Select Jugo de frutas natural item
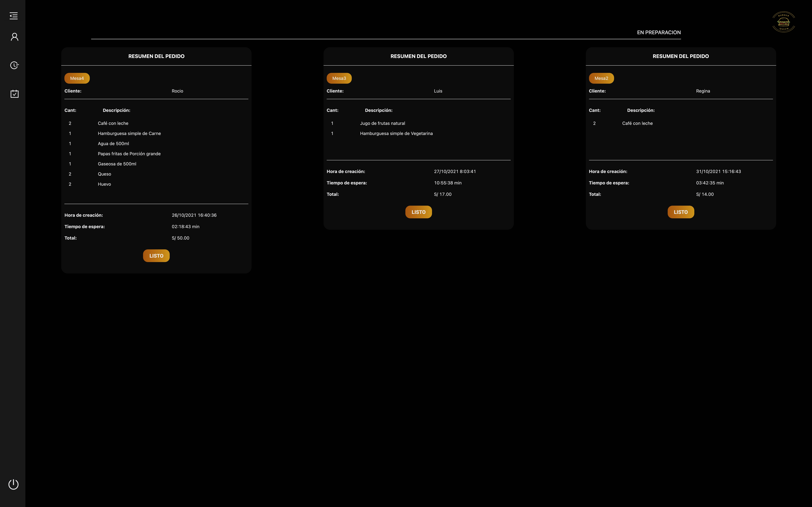812x507 pixels. point(382,123)
